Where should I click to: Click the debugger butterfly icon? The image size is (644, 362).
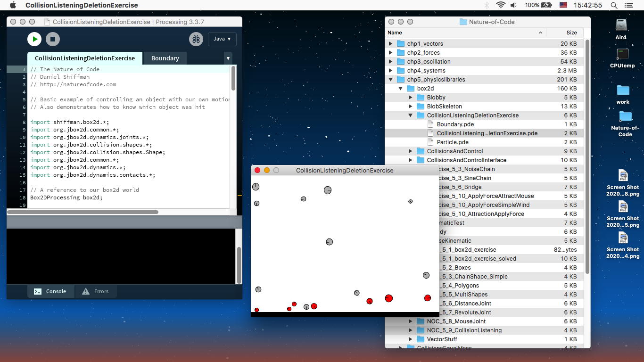tap(196, 39)
